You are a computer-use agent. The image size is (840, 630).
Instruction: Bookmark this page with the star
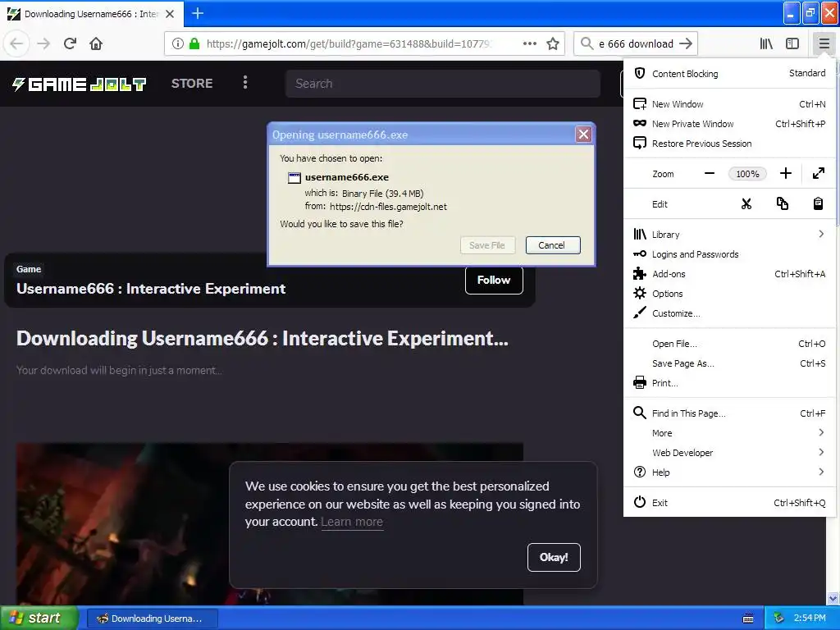(x=553, y=44)
